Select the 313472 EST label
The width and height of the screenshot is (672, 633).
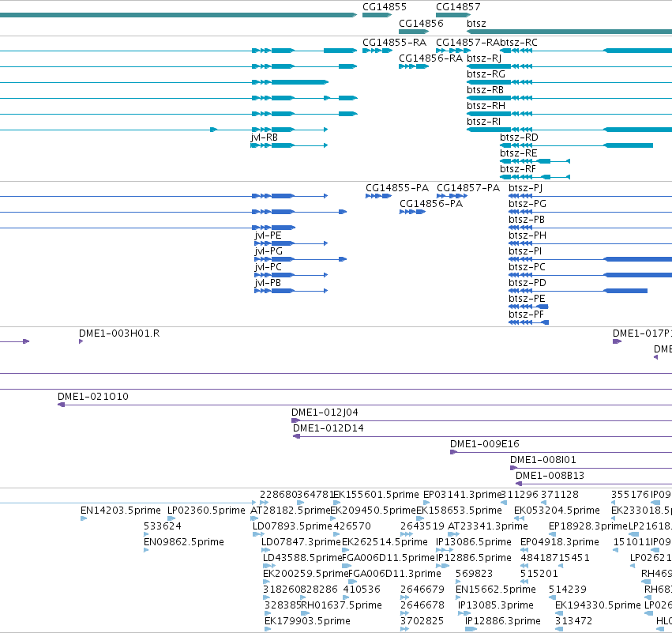(573, 621)
